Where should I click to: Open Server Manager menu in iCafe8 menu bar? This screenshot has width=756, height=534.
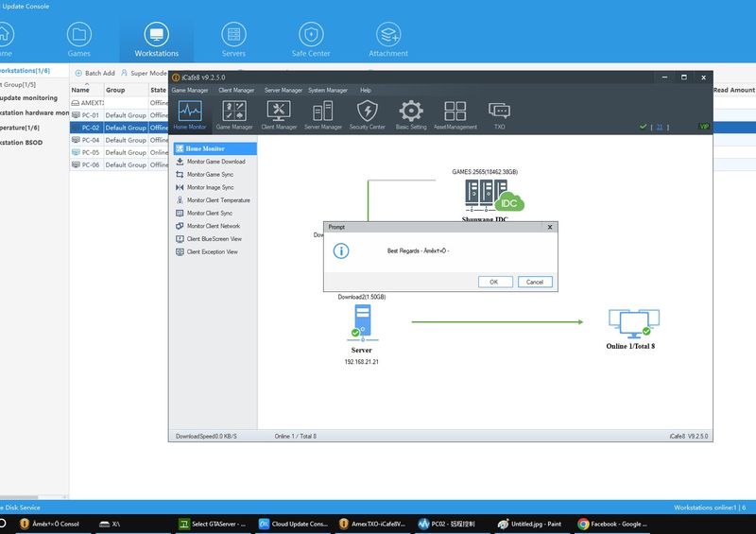283,90
